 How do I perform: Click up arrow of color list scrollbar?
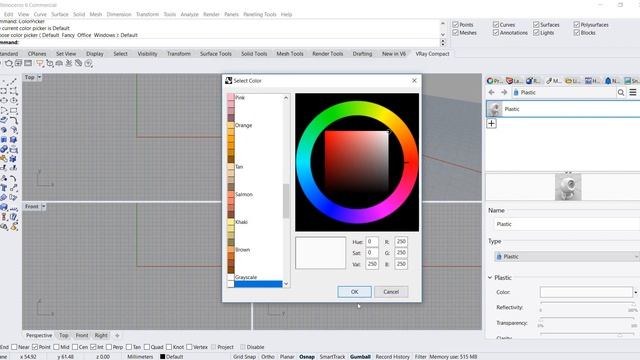click(x=286, y=98)
